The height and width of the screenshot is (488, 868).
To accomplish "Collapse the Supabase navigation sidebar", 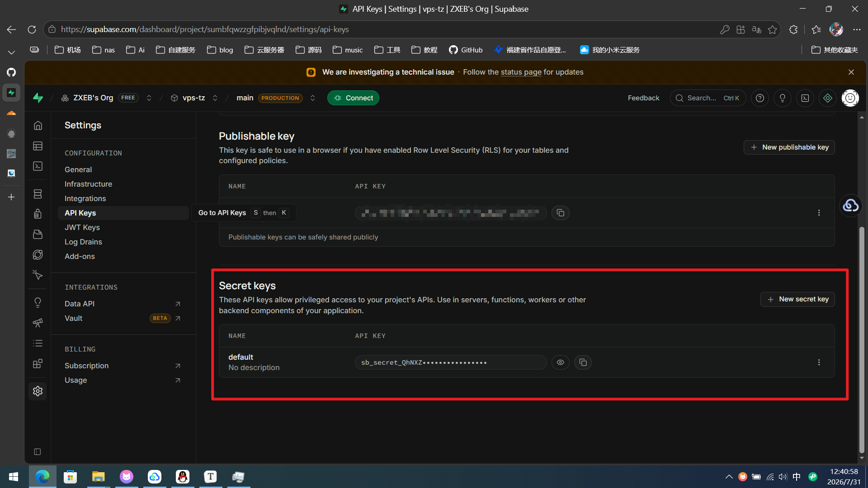I will pos(38,452).
